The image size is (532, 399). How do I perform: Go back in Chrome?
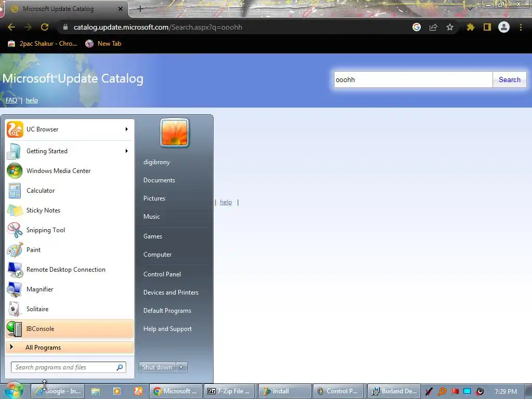pos(11,27)
